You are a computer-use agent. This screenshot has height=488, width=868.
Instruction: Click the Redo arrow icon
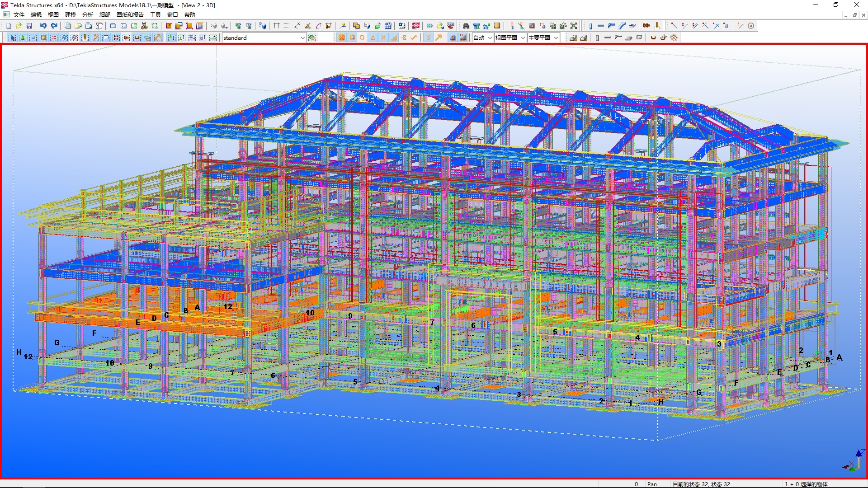54,26
